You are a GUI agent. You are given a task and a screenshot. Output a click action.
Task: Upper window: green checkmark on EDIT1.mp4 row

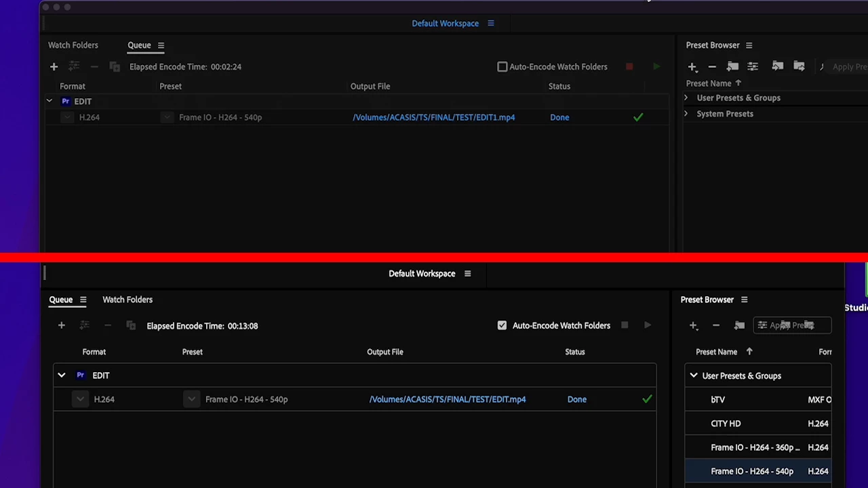pos(638,117)
